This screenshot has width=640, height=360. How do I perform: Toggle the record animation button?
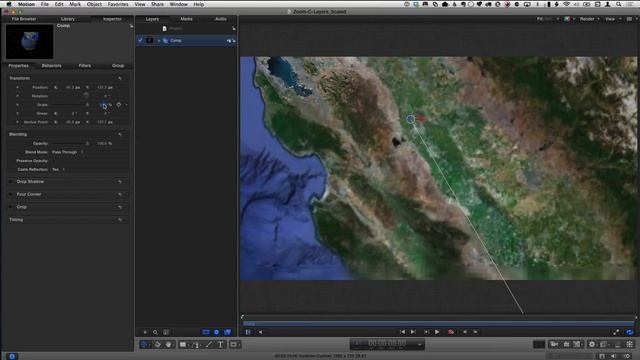(x=451, y=332)
